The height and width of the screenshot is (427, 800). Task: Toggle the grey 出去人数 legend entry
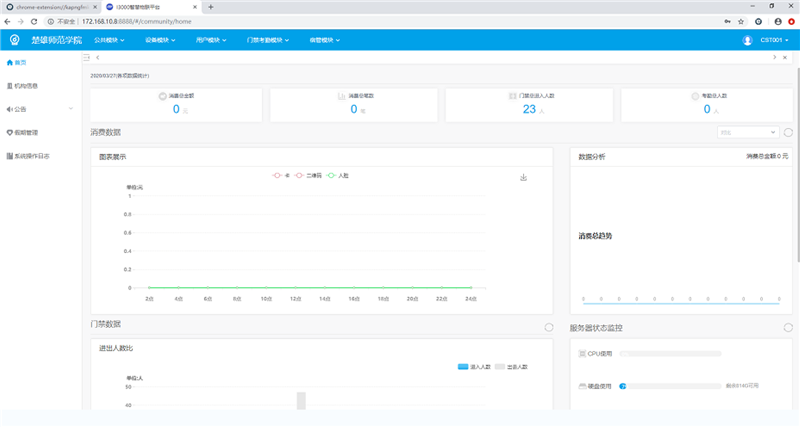tap(511, 367)
